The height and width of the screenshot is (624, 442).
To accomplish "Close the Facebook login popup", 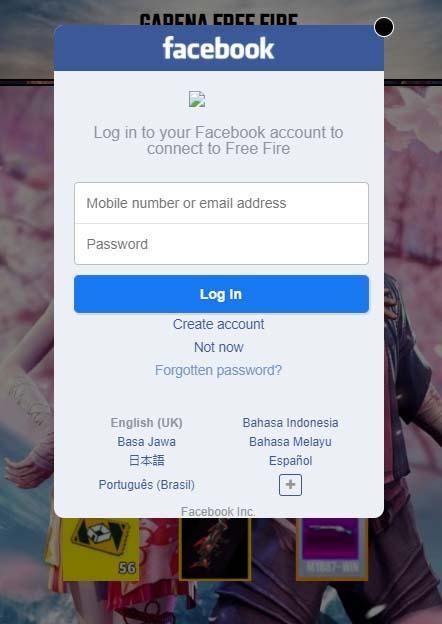I will (384, 27).
